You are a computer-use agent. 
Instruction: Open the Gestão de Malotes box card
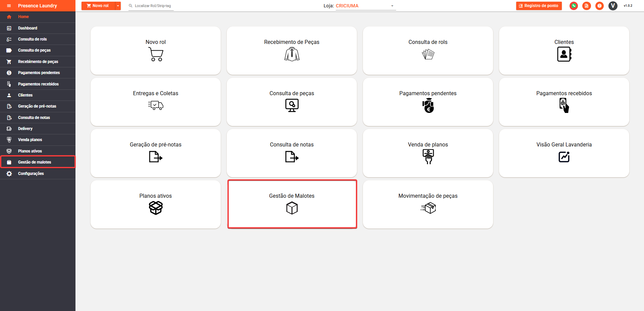tap(292, 204)
